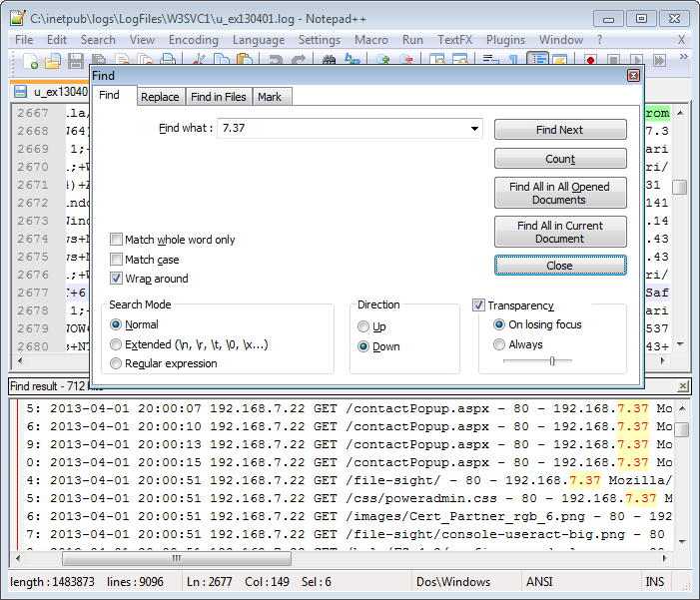Click the Playback macro icon
Viewport: 700px width, 600px height.
point(636,60)
